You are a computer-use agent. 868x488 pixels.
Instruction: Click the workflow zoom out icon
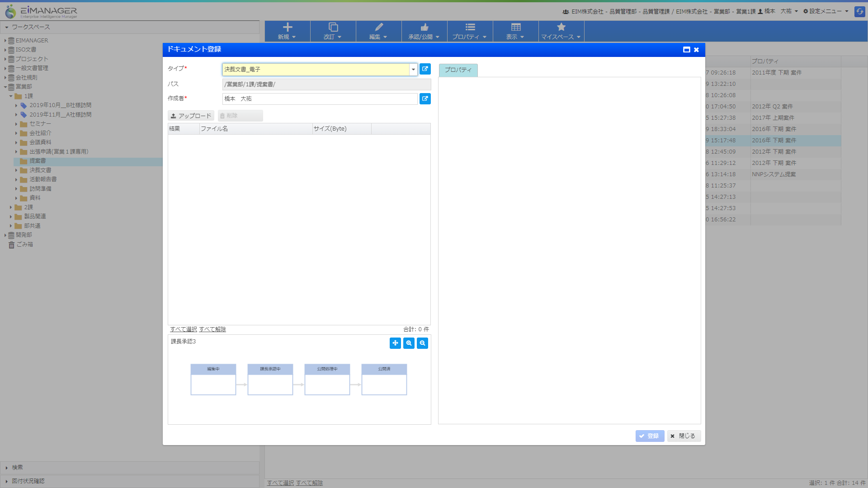422,343
